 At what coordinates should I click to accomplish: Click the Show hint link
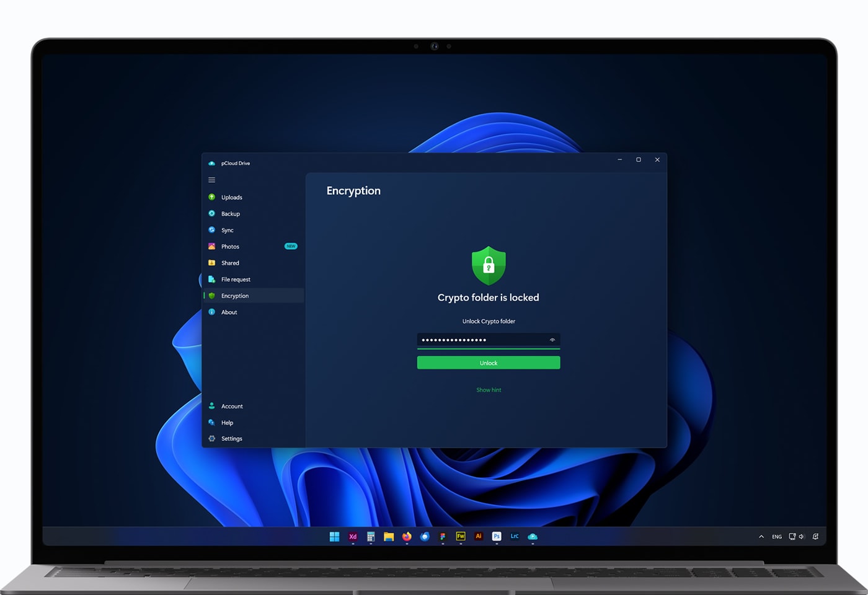(x=489, y=390)
